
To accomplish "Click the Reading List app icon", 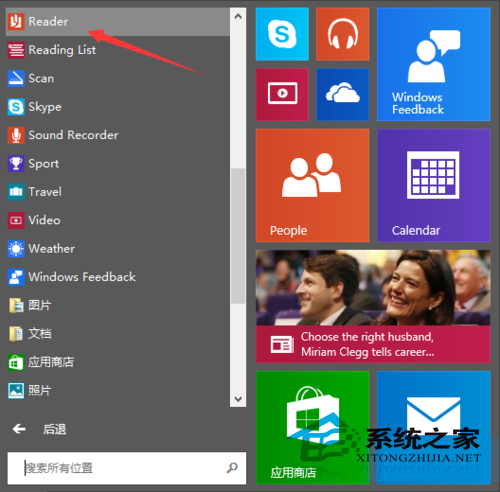I will pyautogui.click(x=16, y=50).
